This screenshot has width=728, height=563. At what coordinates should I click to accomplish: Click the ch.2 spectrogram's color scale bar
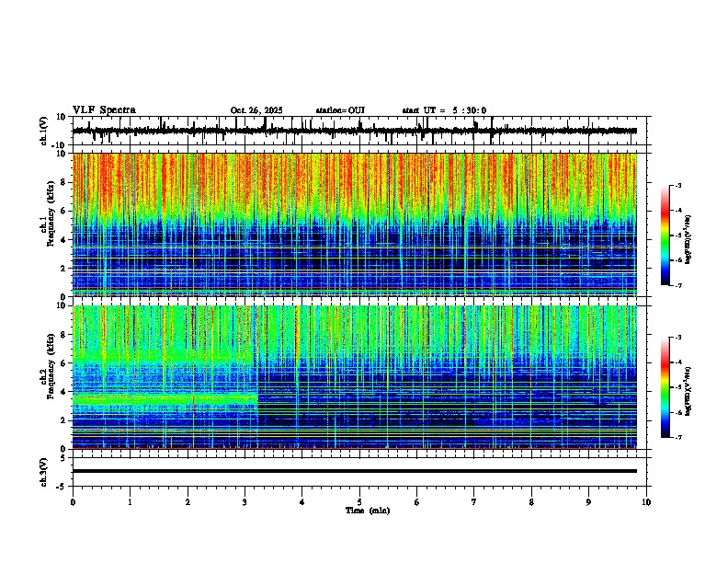pos(665,387)
